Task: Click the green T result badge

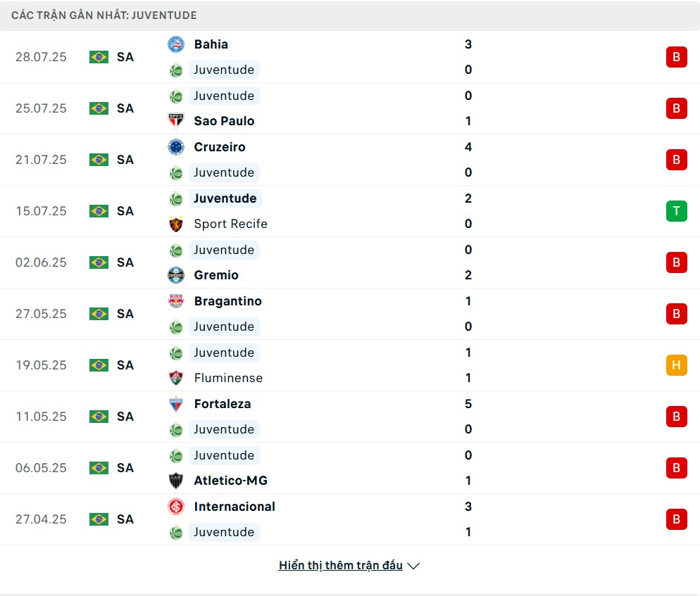Action: tap(676, 211)
